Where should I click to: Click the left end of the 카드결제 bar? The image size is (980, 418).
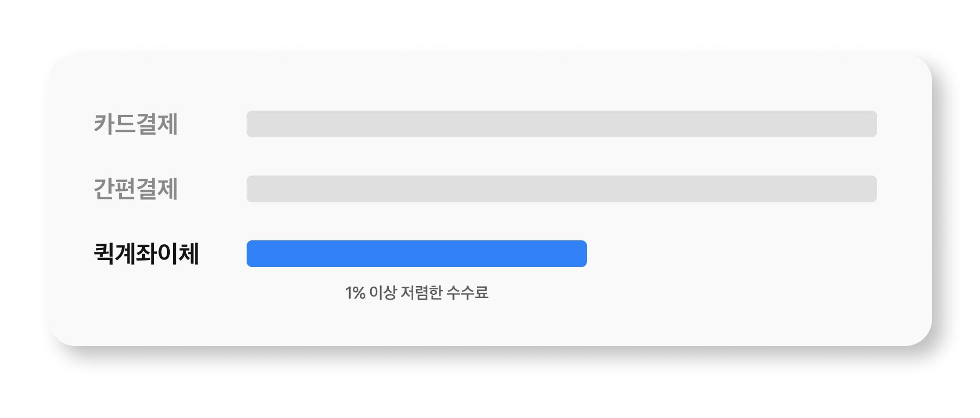[x=253, y=124]
